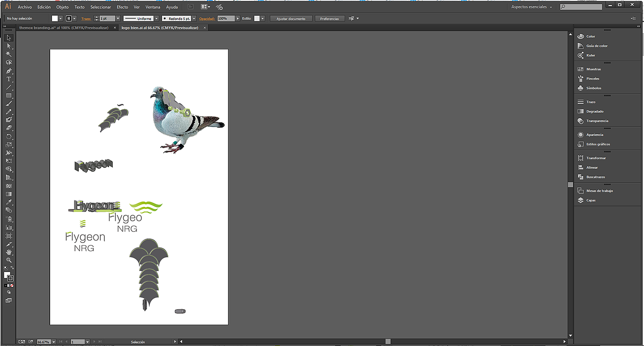Switch to themox branding.ai tab
The image size is (644, 346).
pos(63,28)
